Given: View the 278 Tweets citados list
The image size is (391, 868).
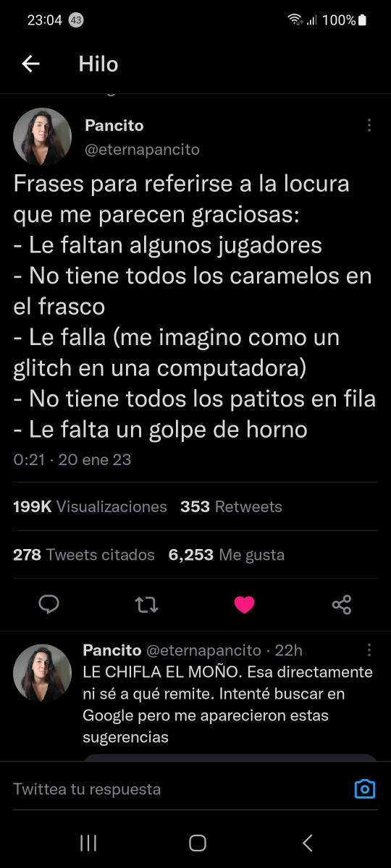Looking at the screenshot, I should [x=84, y=555].
